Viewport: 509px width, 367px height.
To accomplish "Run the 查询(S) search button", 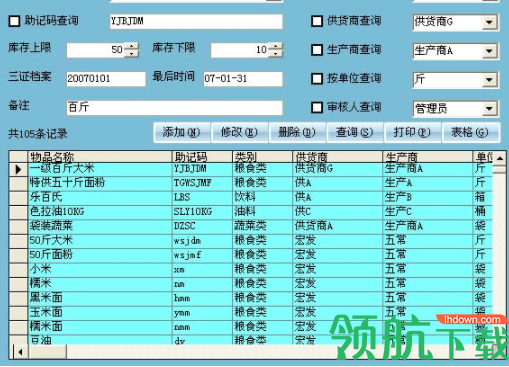I will pyautogui.click(x=354, y=132).
